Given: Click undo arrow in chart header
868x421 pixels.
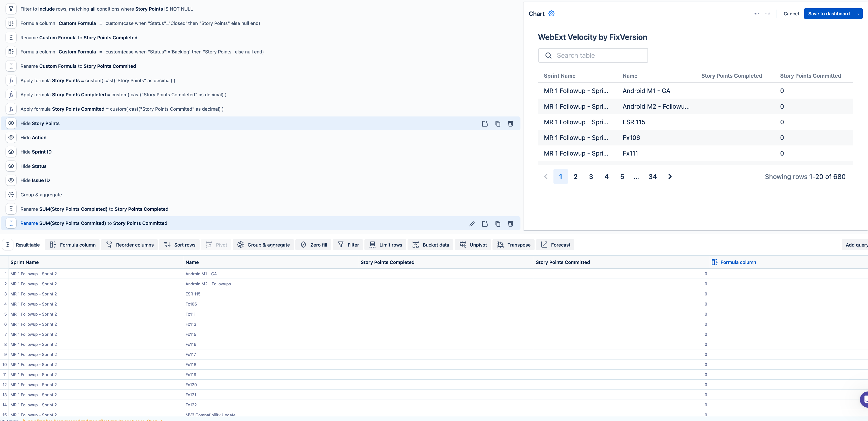Looking at the screenshot, I should [757, 14].
